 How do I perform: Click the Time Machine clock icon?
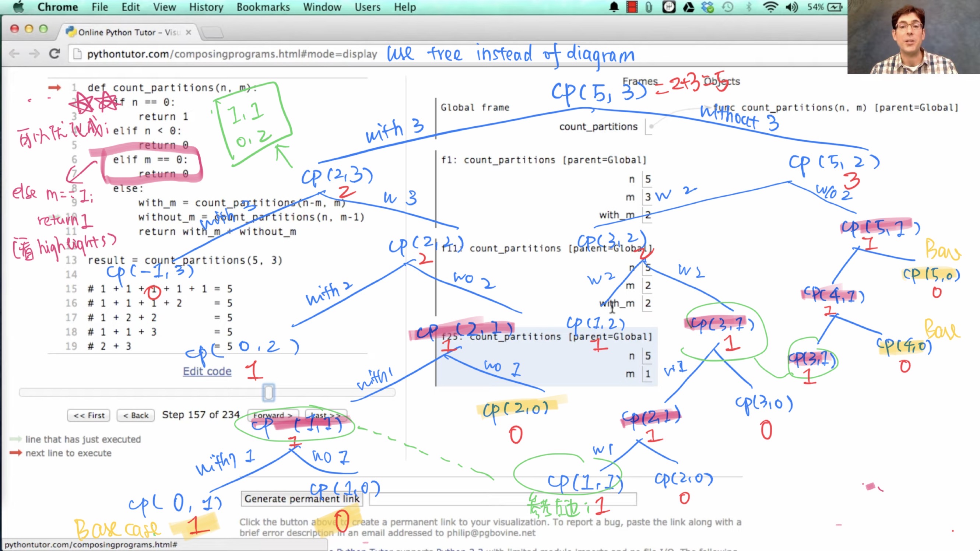coord(727,7)
